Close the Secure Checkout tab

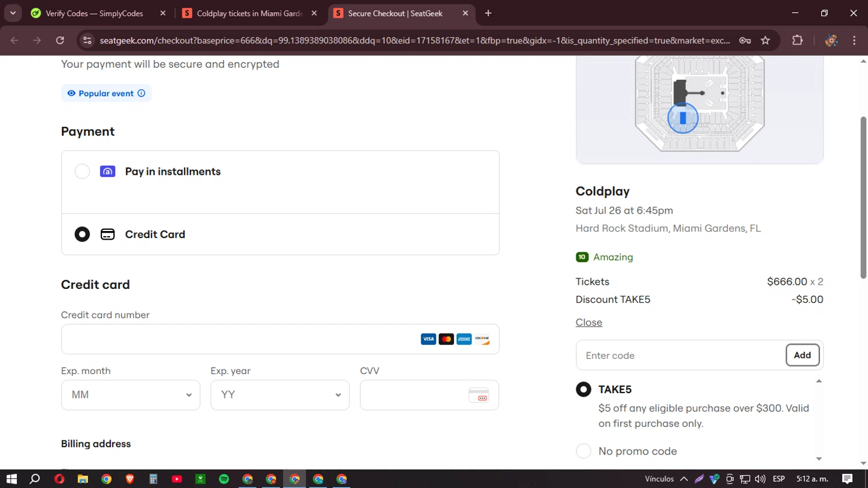point(465,13)
